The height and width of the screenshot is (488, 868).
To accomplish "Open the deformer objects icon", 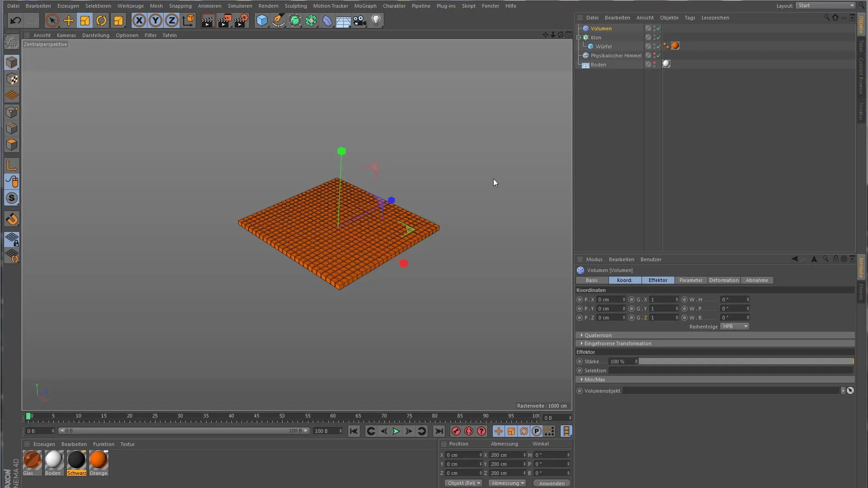I will [x=327, y=20].
